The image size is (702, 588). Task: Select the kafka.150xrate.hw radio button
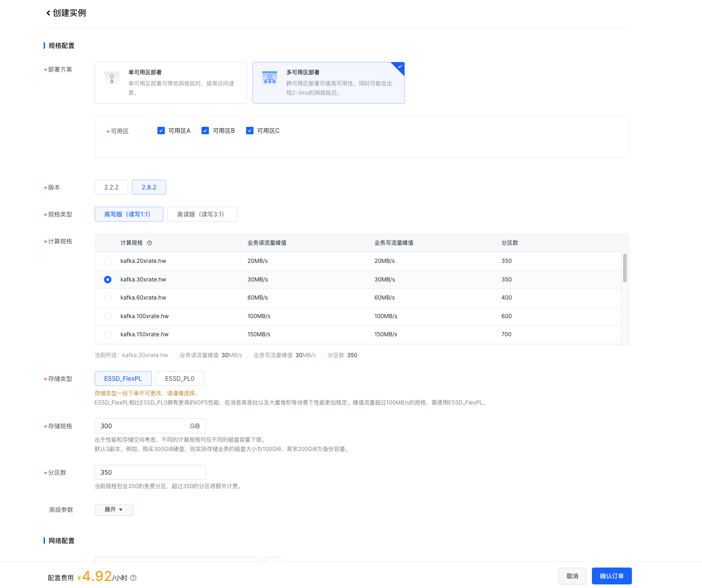108,335
